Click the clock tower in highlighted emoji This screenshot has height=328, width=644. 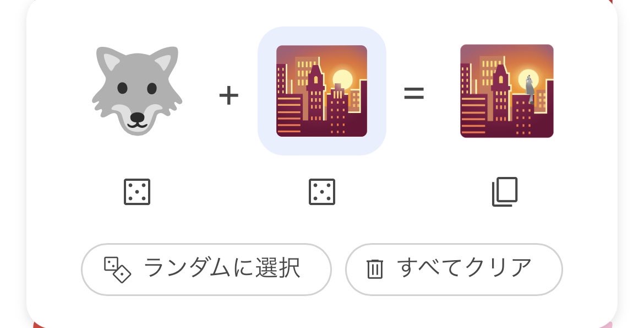315,93
